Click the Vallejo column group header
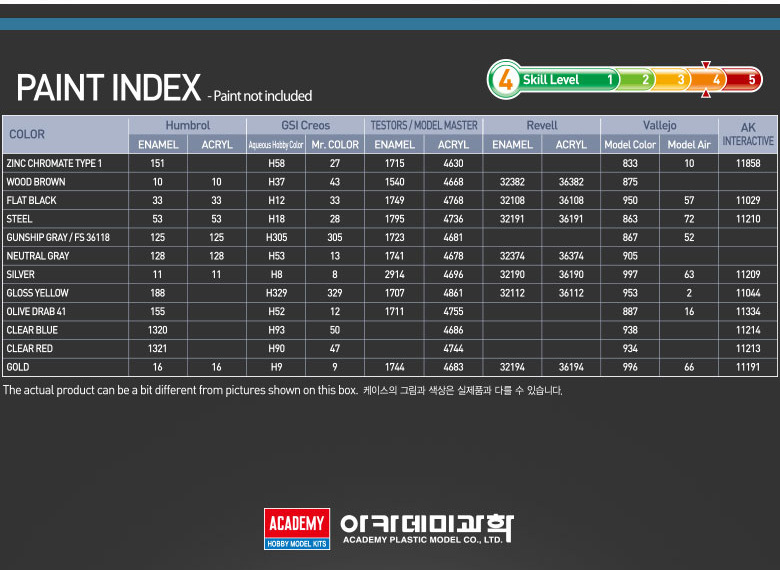Screen dimensions: 780x570 pos(660,125)
